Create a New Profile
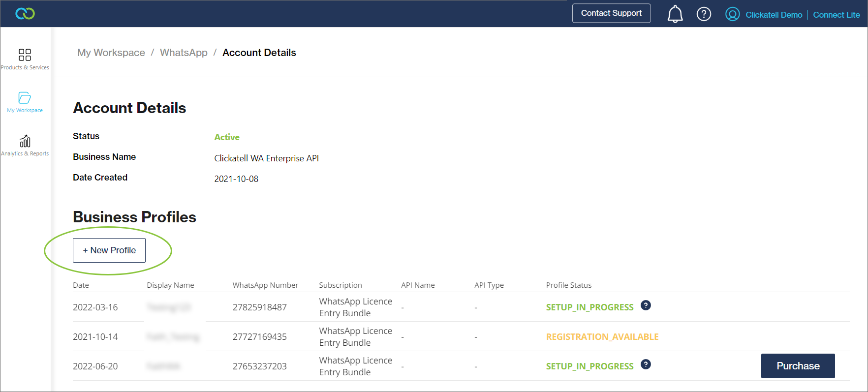Image resolution: width=868 pixels, height=392 pixels. click(x=109, y=250)
